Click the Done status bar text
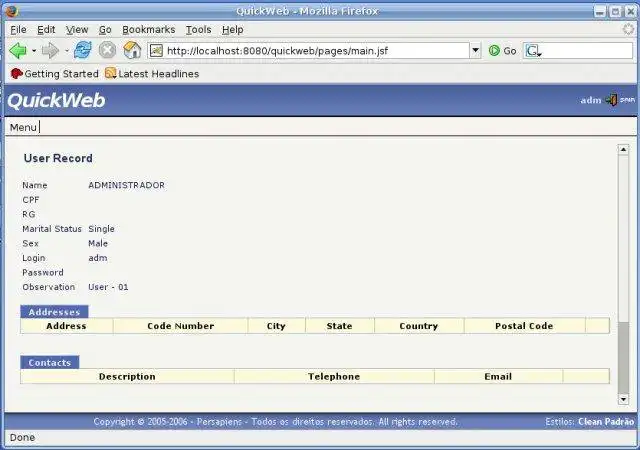 (x=22, y=437)
